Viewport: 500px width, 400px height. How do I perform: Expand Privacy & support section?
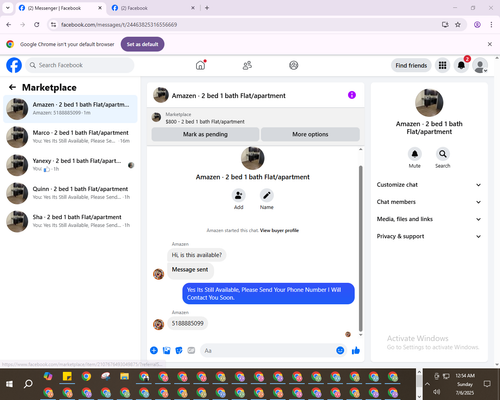coord(429,236)
